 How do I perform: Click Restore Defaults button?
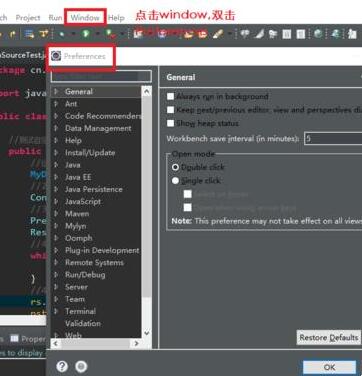(x=329, y=338)
